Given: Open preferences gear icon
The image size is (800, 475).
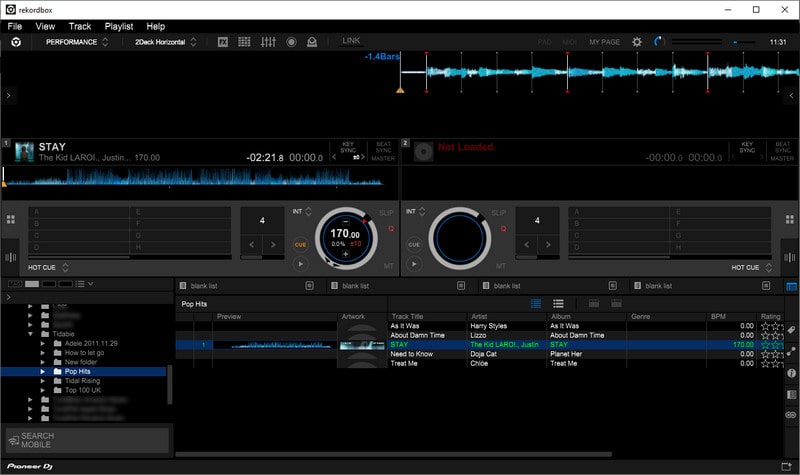Looking at the screenshot, I should click(637, 42).
